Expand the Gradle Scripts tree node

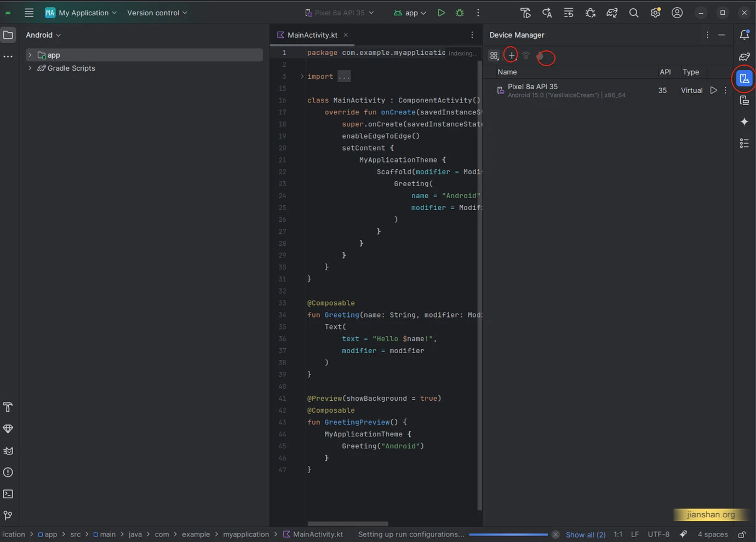pyautogui.click(x=30, y=68)
